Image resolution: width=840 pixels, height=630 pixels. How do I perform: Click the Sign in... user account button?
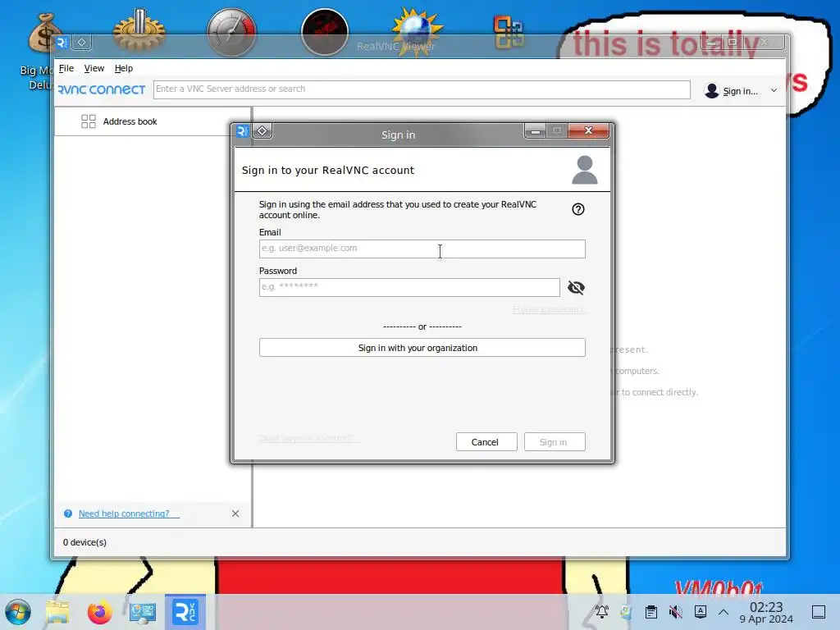click(732, 90)
